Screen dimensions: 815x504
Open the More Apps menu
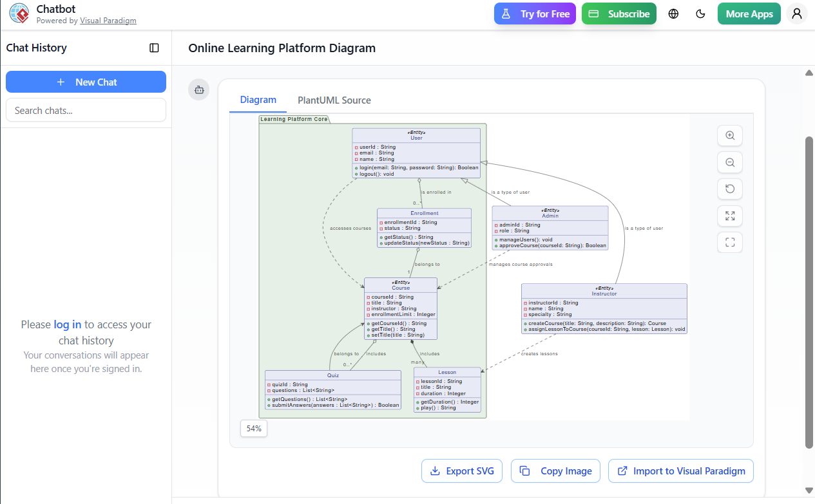pos(749,13)
